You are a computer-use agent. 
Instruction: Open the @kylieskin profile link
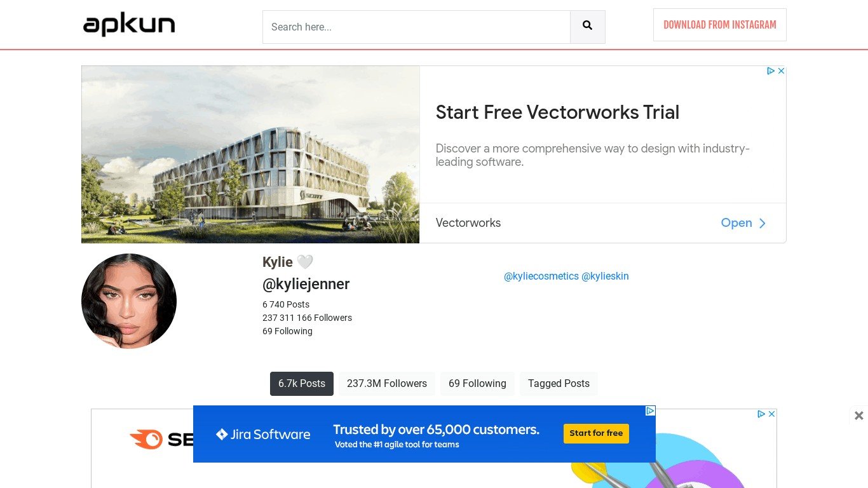[605, 276]
